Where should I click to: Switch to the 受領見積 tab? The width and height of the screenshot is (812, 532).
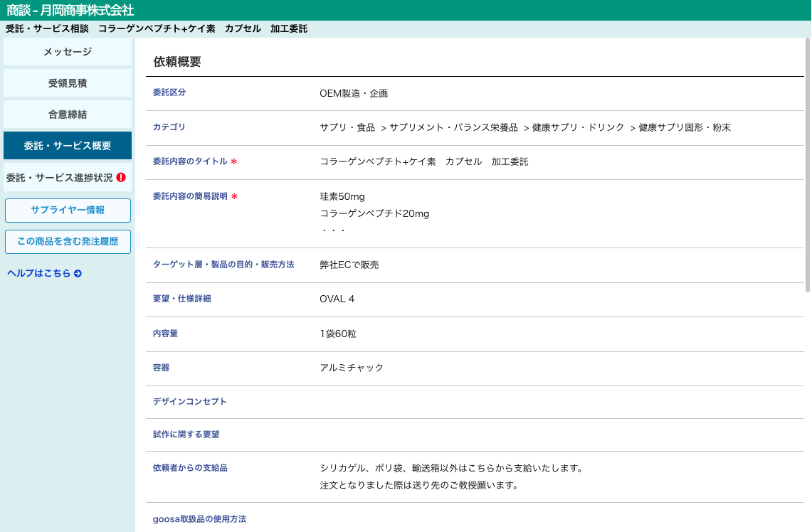click(68, 83)
